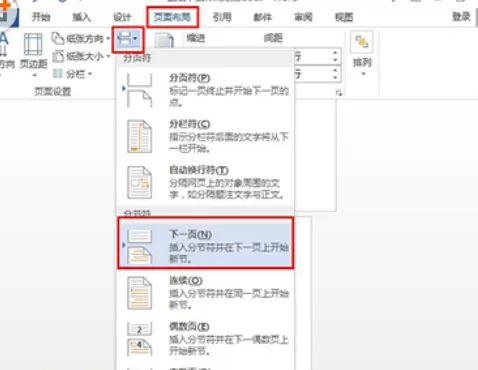This screenshot has width=478, height=370.
Task: Open the 邮件 tab
Action: tap(262, 17)
